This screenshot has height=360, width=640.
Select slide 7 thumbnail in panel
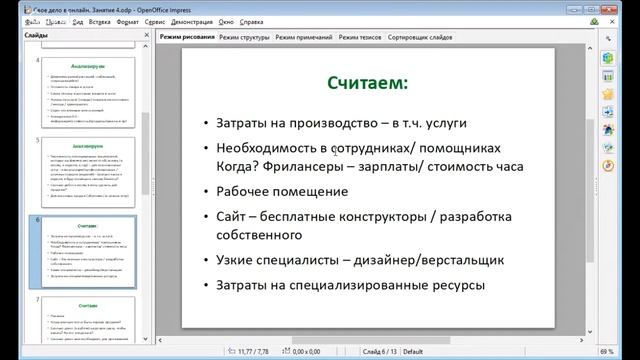click(88, 320)
